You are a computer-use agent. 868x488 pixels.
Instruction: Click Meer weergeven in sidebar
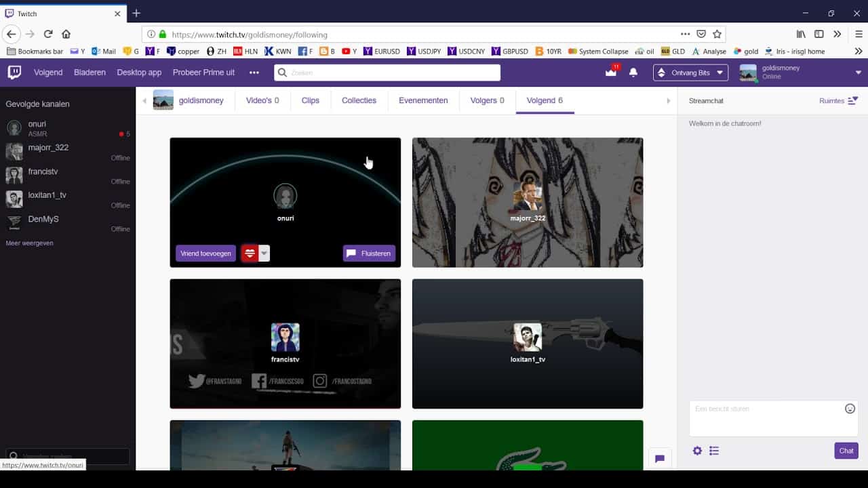pyautogui.click(x=29, y=243)
